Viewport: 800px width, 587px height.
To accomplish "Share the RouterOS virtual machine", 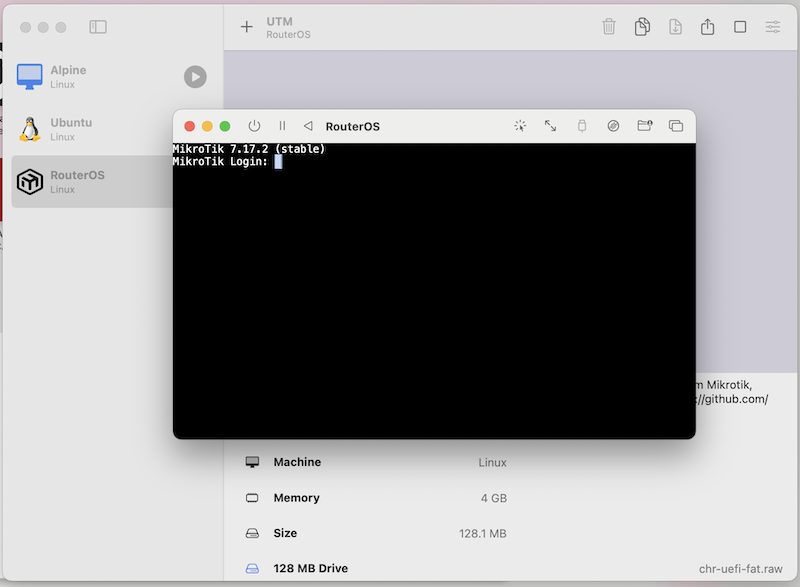I will 708,27.
